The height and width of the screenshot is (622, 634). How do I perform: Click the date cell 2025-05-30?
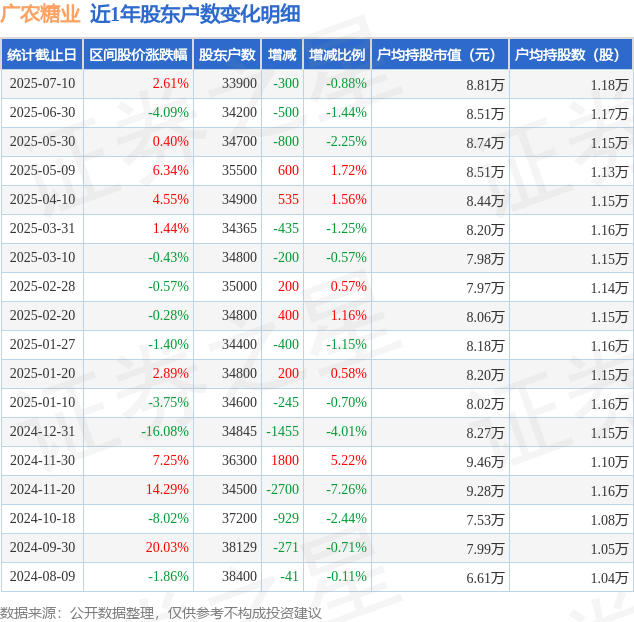pos(42,142)
